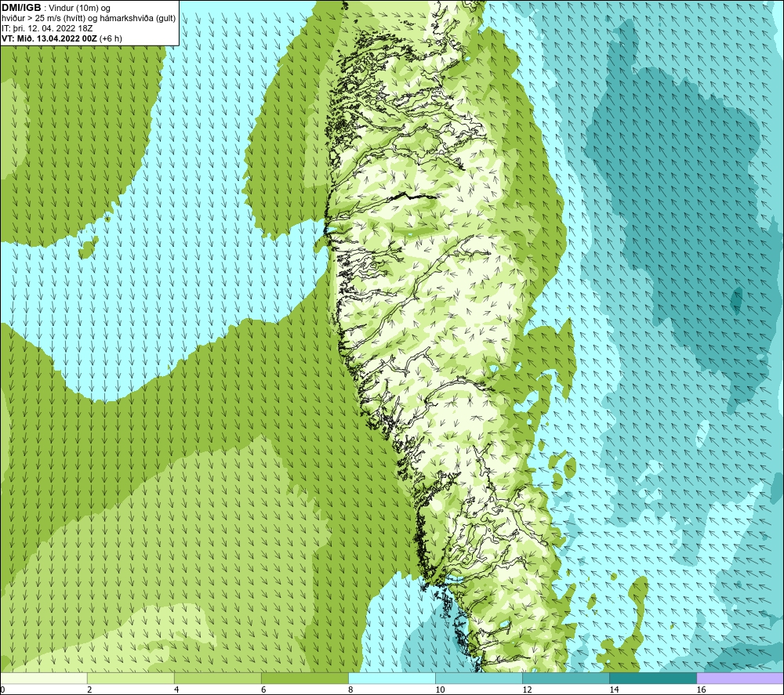Click the 0–2 m/s pale cream legend swatch
This screenshot has width=784, height=695.
point(44,678)
